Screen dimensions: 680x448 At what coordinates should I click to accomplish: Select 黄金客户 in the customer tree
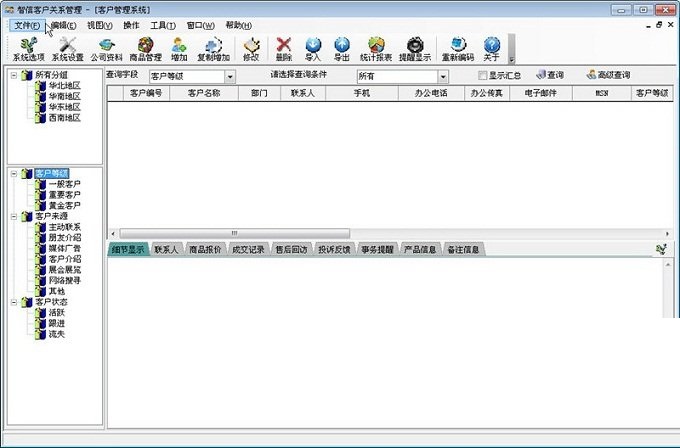pos(64,205)
